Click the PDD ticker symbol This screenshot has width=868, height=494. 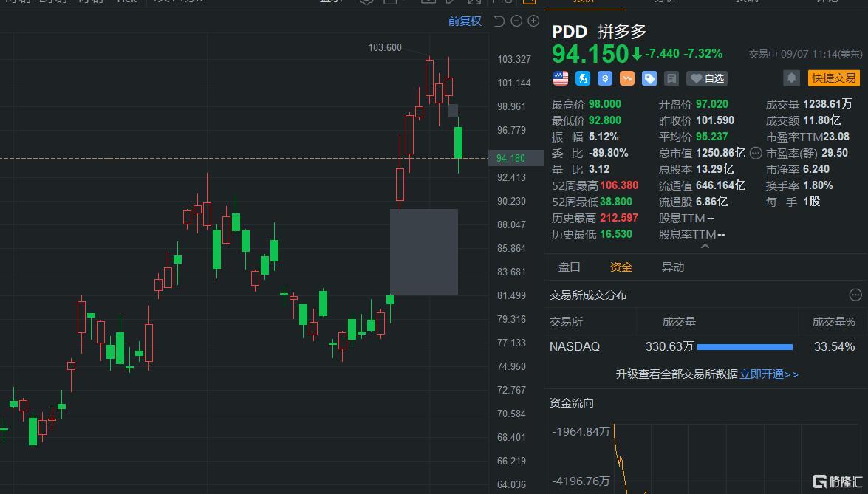570,32
